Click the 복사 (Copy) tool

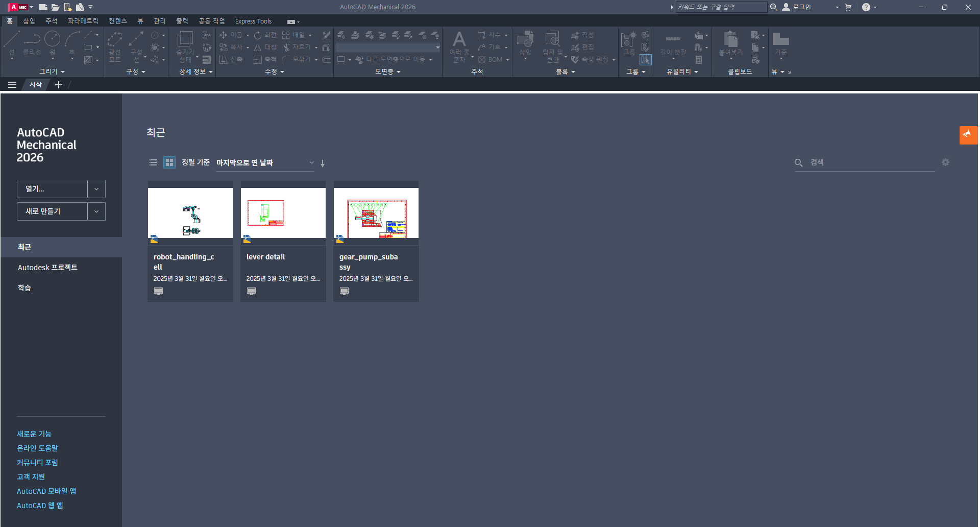[231, 47]
